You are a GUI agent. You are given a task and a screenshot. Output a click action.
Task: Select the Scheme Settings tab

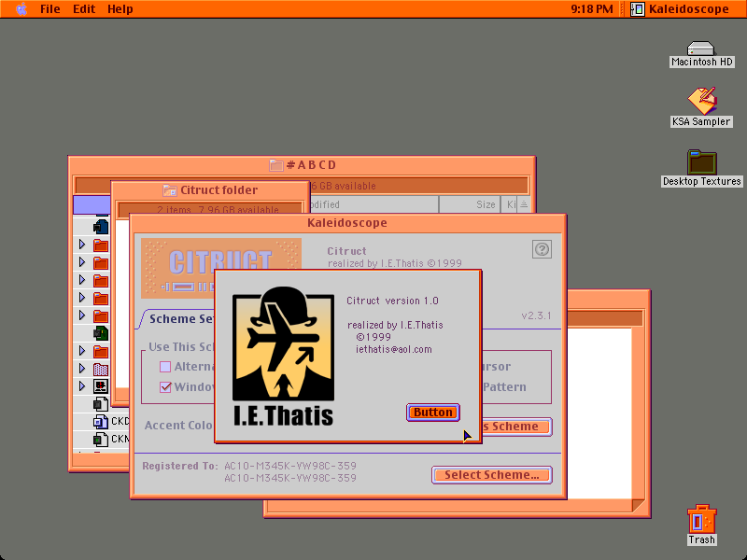[181, 318]
